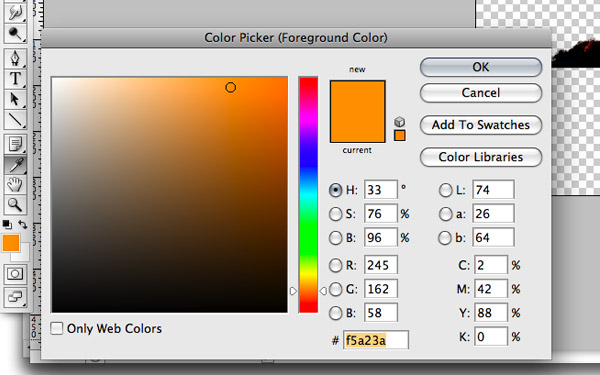Click the Lab b field showing 64
600x375 pixels.
coord(493,238)
